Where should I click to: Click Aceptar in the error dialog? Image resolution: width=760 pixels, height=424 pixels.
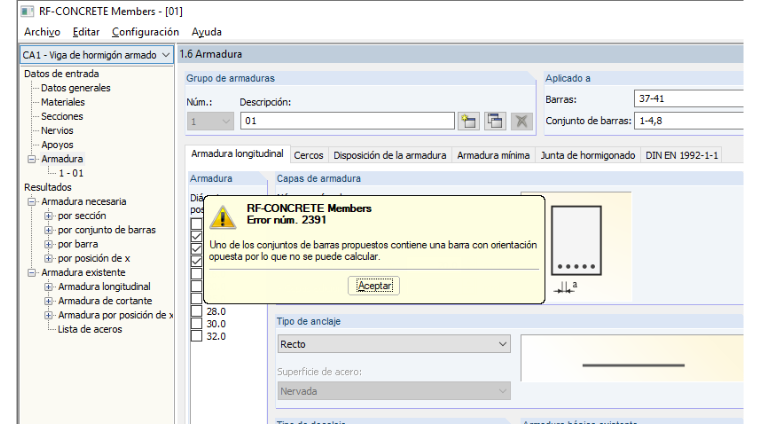[374, 286]
